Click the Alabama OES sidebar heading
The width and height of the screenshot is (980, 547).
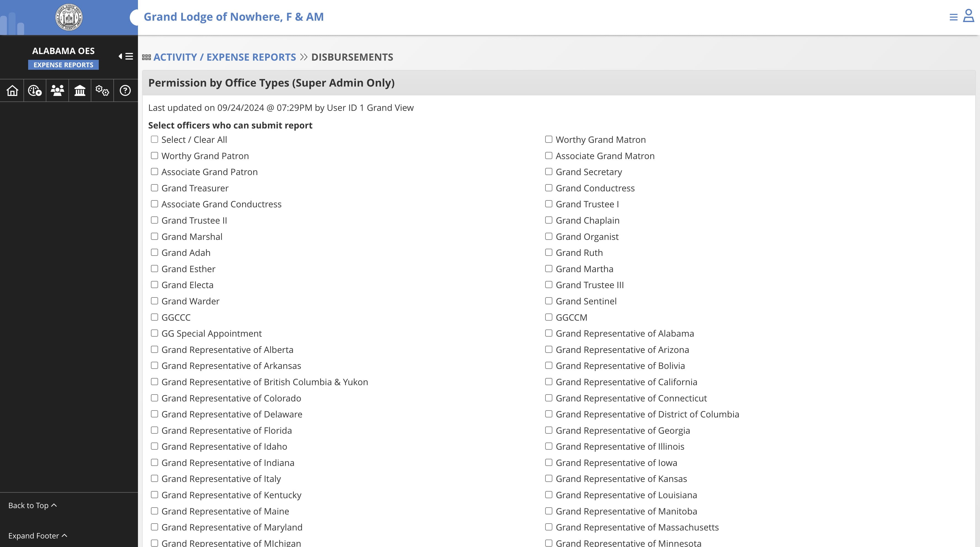click(63, 50)
